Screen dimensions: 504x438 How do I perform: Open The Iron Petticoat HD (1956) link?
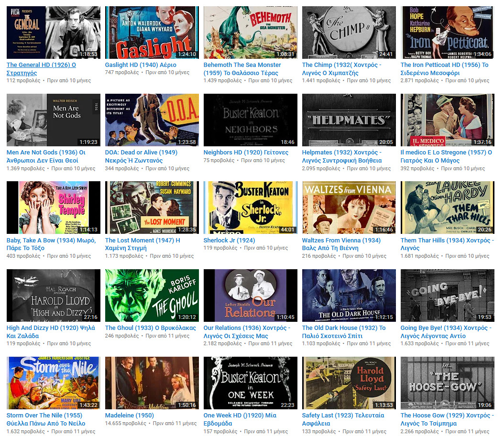pos(444,69)
